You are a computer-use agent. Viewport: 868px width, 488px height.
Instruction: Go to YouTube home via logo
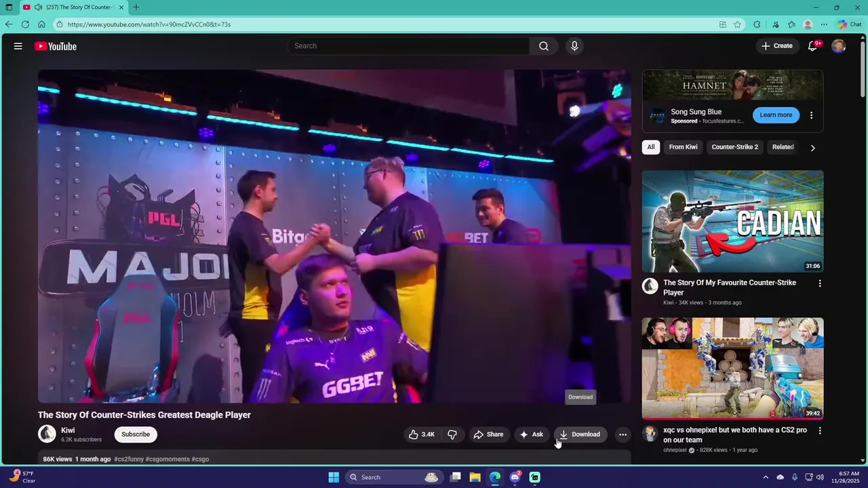click(56, 46)
